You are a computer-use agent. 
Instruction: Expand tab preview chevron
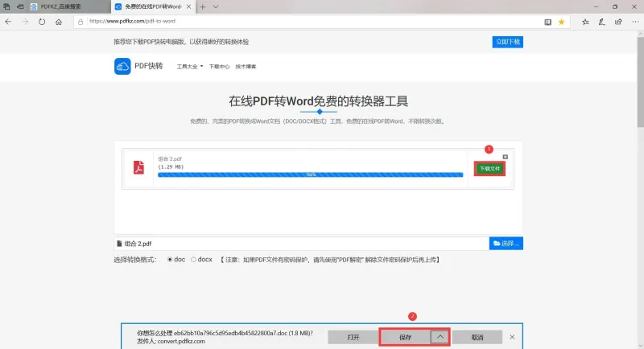(216, 6)
